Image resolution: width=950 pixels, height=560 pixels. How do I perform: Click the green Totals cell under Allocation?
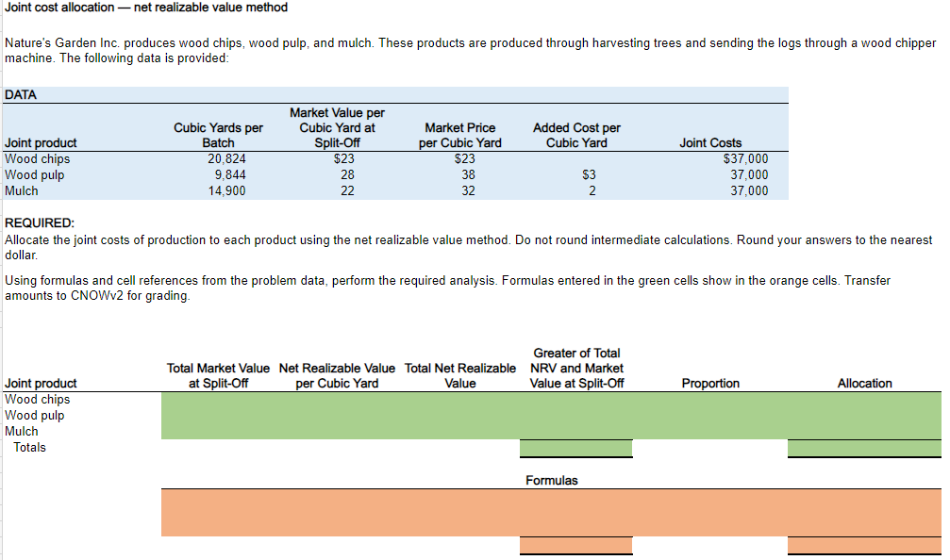[x=864, y=447]
